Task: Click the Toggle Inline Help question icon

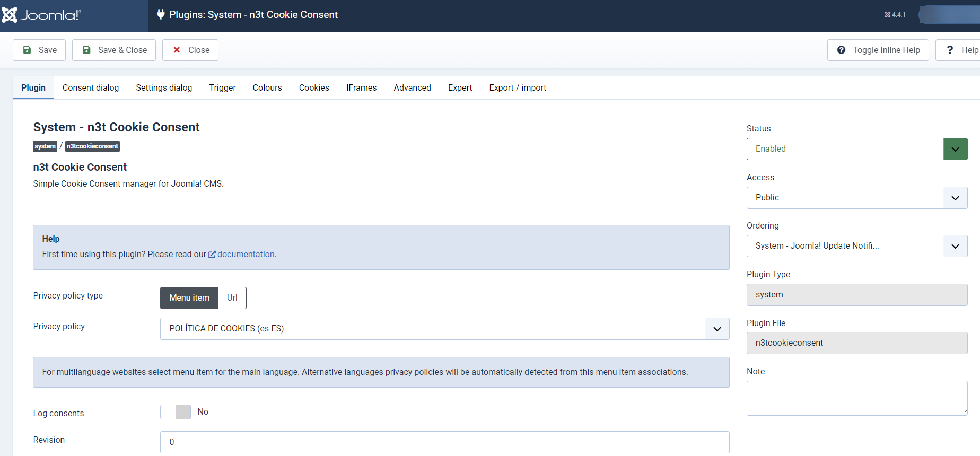Action: pyautogui.click(x=841, y=50)
